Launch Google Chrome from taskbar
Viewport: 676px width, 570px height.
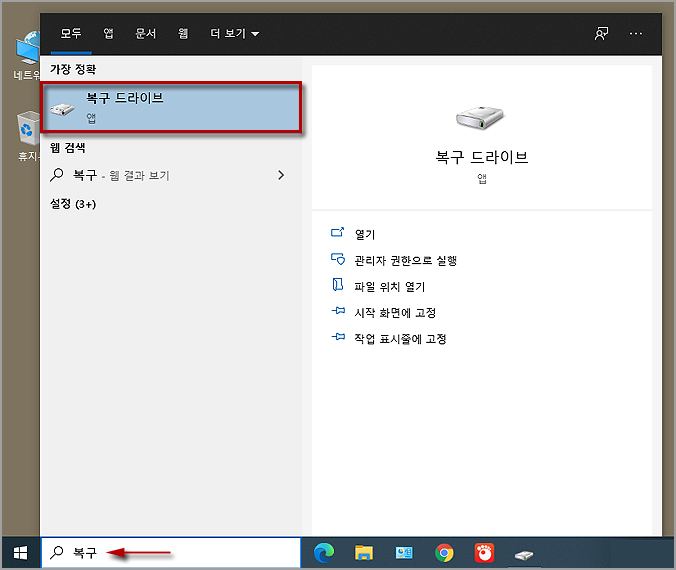(444, 553)
